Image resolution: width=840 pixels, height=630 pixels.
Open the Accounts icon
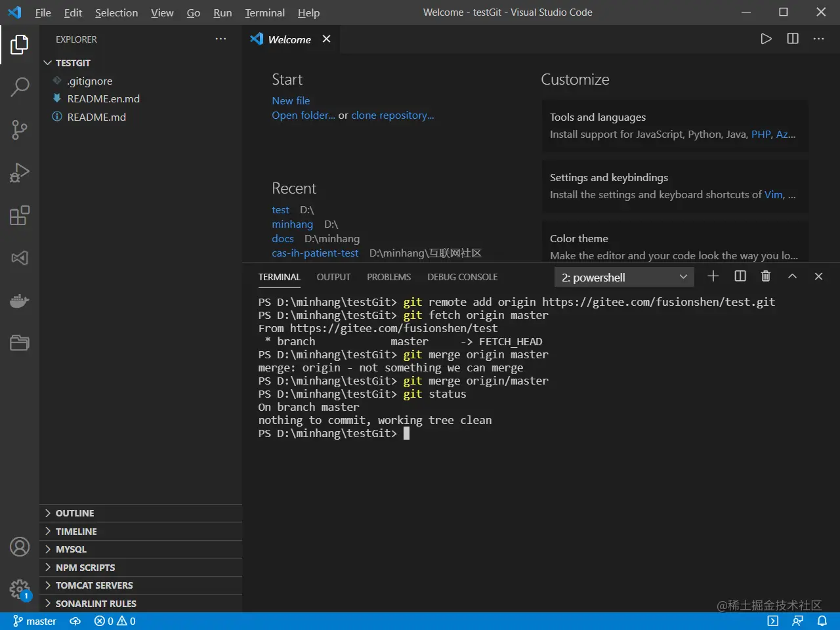(20, 547)
